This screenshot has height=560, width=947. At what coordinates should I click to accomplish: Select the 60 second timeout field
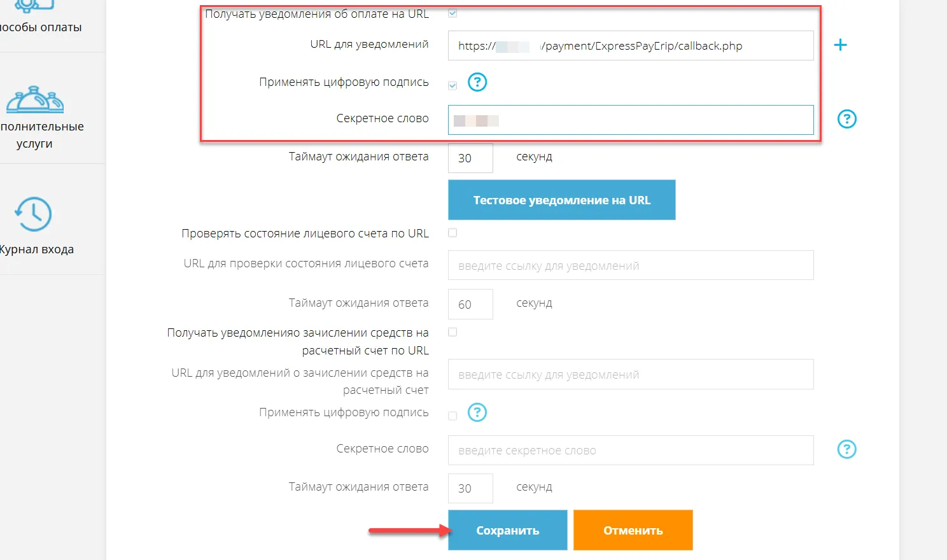(470, 304)
